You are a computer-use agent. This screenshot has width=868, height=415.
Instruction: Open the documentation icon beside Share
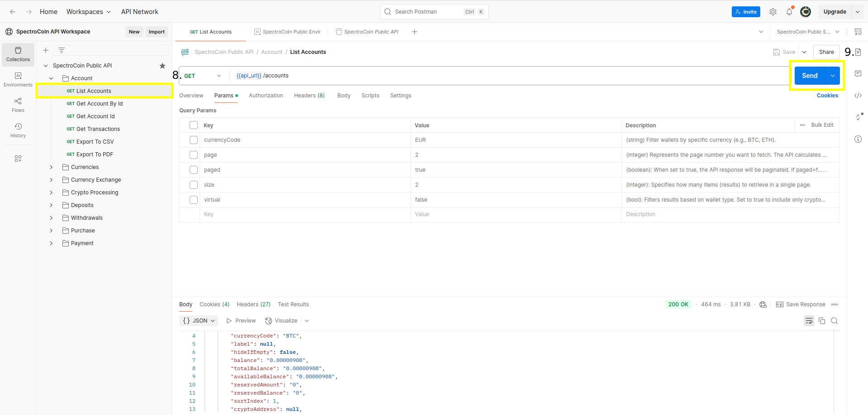tap(858, 52)
